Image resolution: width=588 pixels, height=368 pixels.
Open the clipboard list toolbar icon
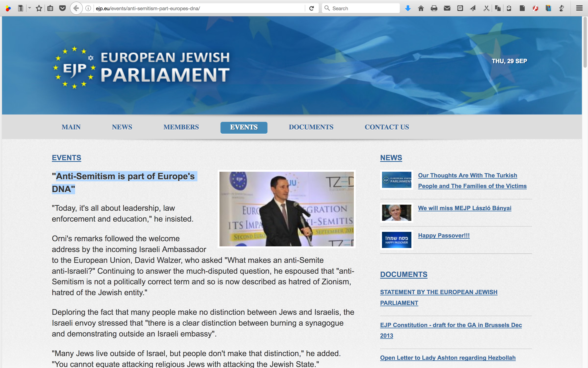(21, 9)
